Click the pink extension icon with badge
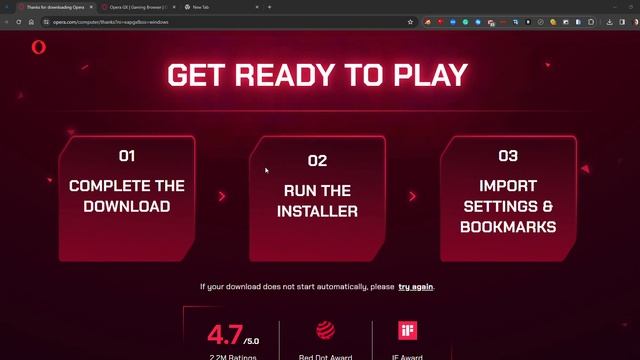The image size is (640, 360). (x=491, y=22)
